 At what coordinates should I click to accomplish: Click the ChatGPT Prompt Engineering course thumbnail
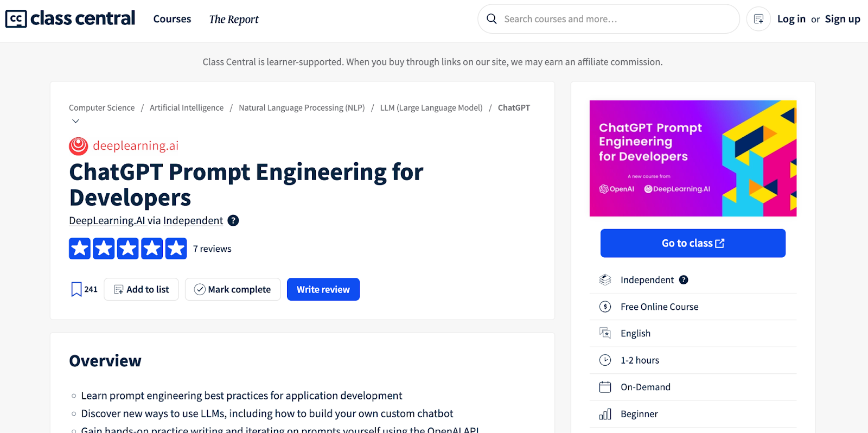693,158
